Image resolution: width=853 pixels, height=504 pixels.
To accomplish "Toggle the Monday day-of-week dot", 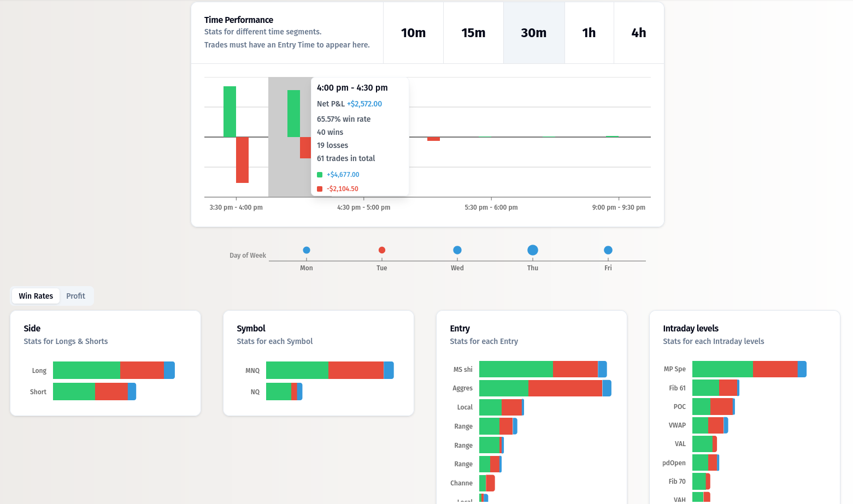I will [x=307, y=250].
